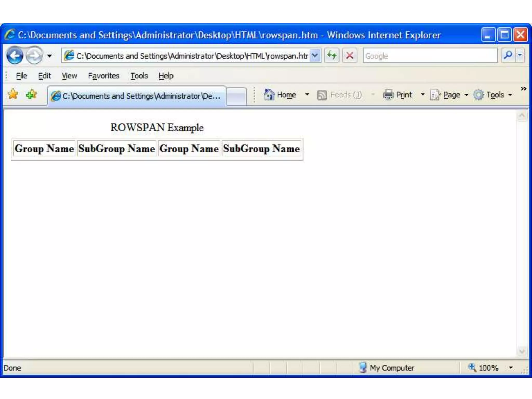This screenshot has width=532, height=399.
Task: Click Add to Favorites green plus star
Action: (31, 95)
